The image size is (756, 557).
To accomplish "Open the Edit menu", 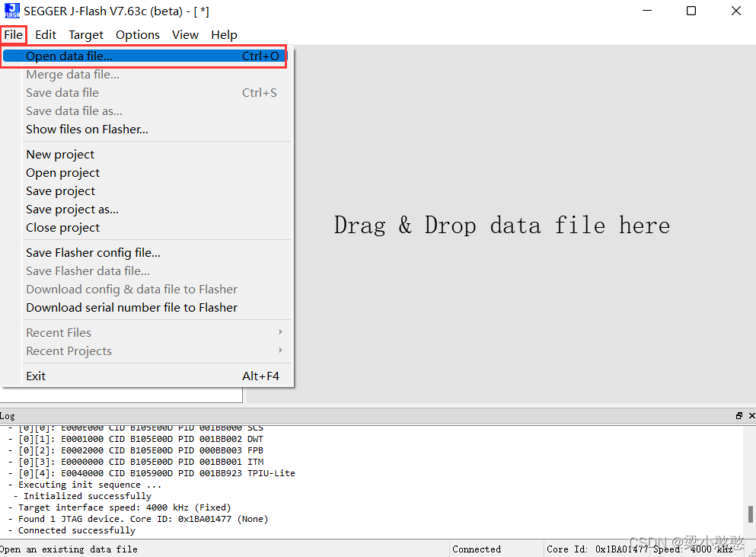I will click(x=46, y=35).
